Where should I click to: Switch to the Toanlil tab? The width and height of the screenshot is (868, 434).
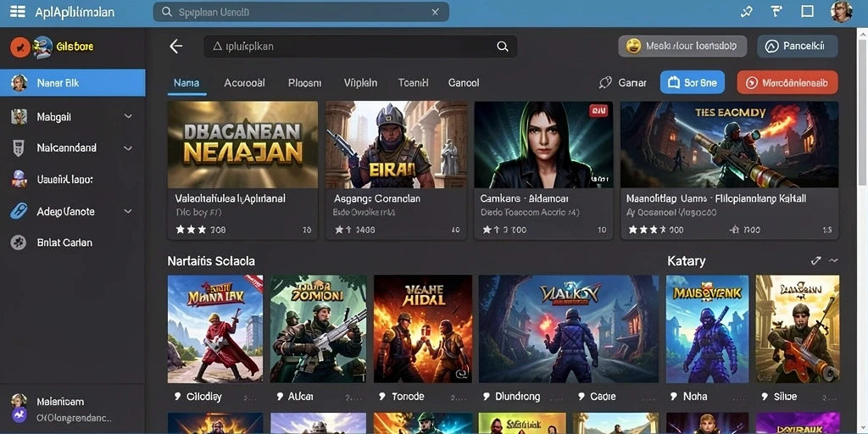(413, 83)
